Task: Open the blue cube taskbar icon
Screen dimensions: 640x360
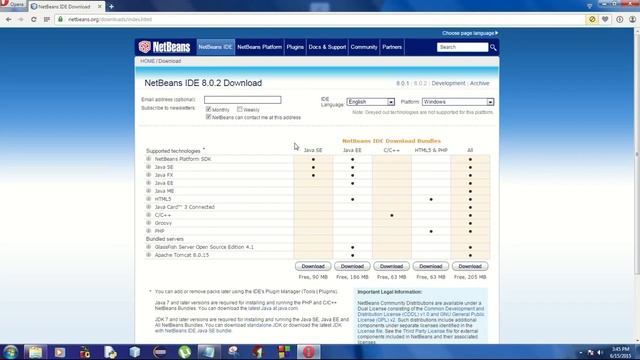Action: (x=135, y=352)
